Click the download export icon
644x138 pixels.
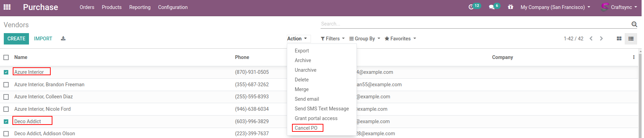[x=63, y=39]
